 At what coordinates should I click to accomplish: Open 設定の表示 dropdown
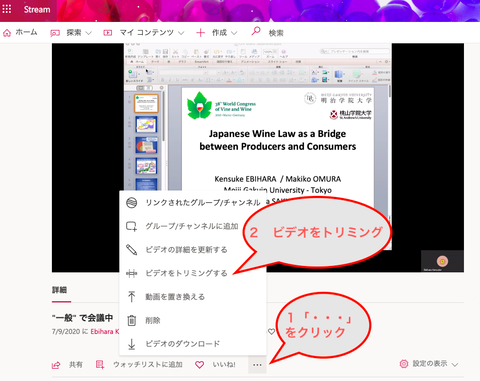[429, 364]
